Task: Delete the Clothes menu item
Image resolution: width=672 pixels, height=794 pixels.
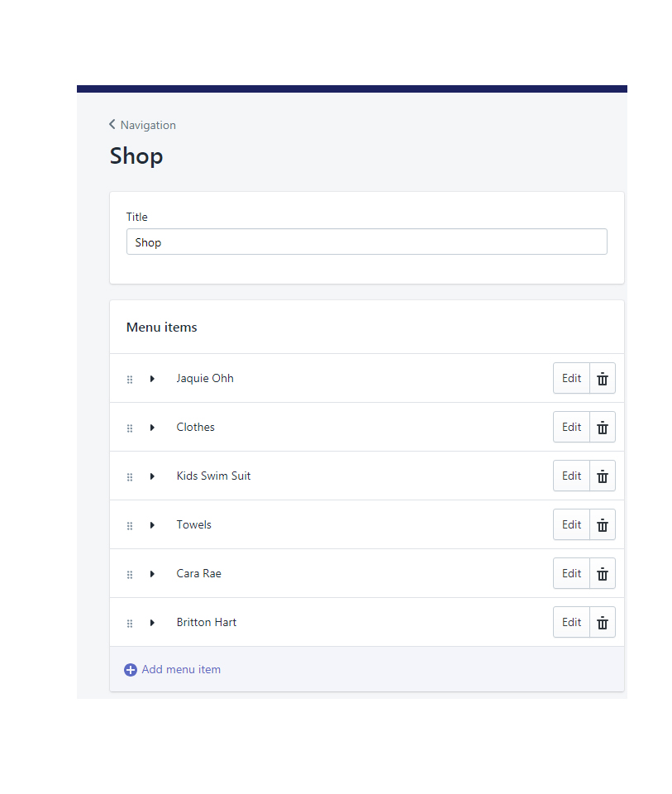Action: (x=603, y=427)
